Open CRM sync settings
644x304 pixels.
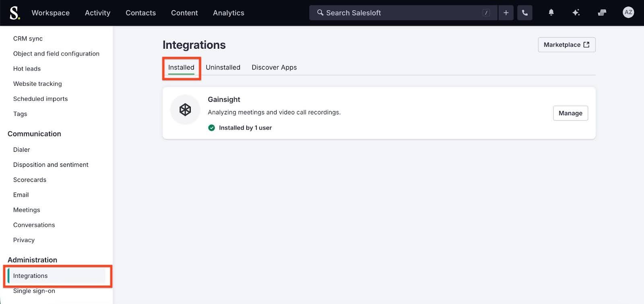pyautogui.click(x=28, y=39)
